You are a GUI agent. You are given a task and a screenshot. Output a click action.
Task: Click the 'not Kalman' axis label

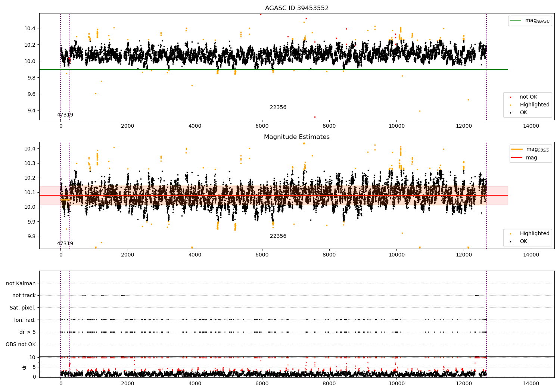pyautogui.click(x=21, y=283)
